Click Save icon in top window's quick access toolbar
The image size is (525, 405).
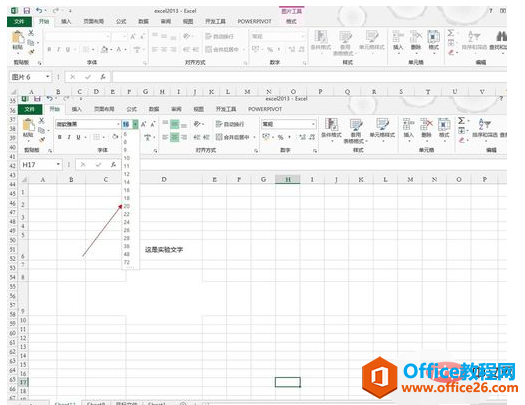pyautogui.click(x=26, y=11)
